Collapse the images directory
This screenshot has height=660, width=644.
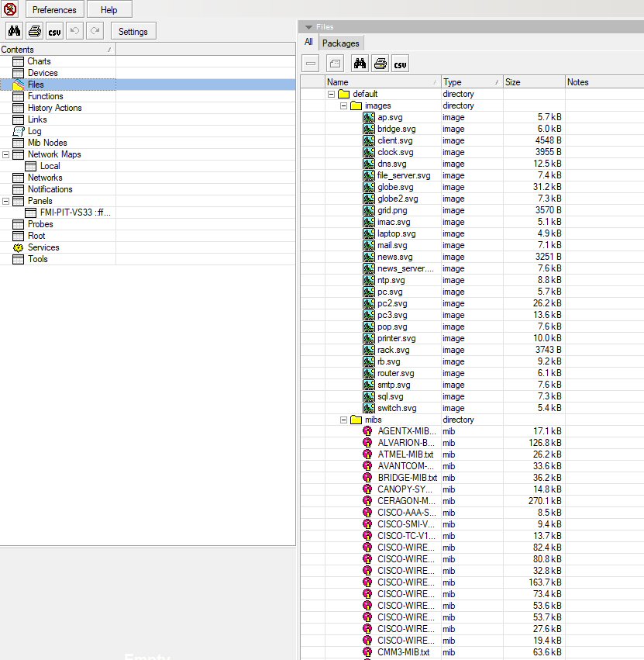343,106
